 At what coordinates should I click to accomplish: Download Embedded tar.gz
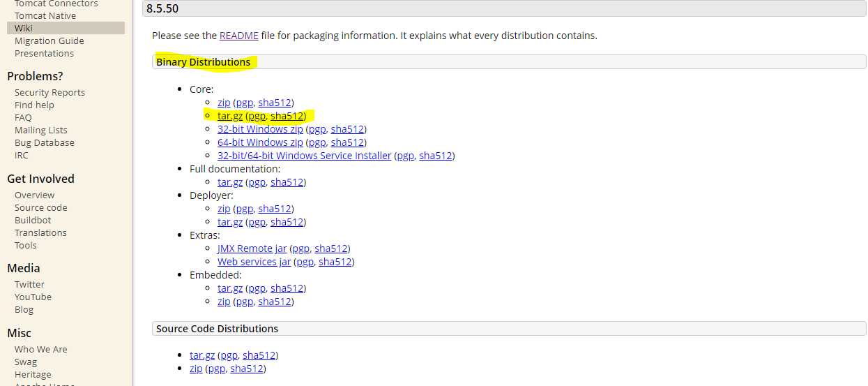point(230,288)
